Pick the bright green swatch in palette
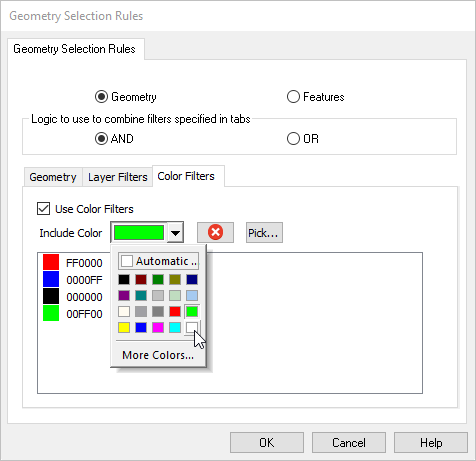The image size is (476, 461). (192, 312)
